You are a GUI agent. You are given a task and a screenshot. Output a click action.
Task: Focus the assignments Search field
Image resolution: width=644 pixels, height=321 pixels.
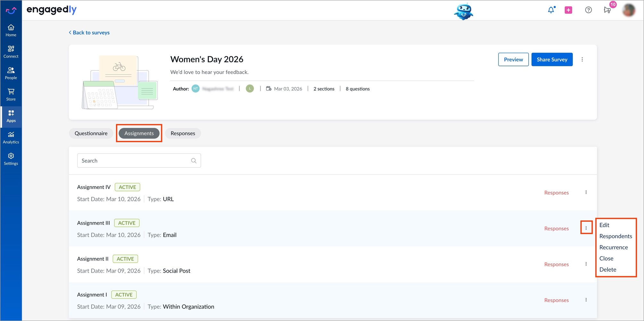[x=139, y=161]
